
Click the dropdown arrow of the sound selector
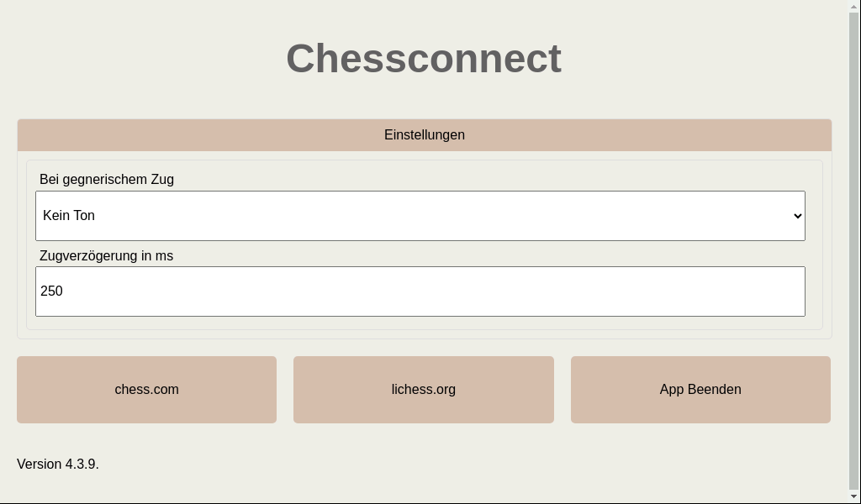[798, 216]
